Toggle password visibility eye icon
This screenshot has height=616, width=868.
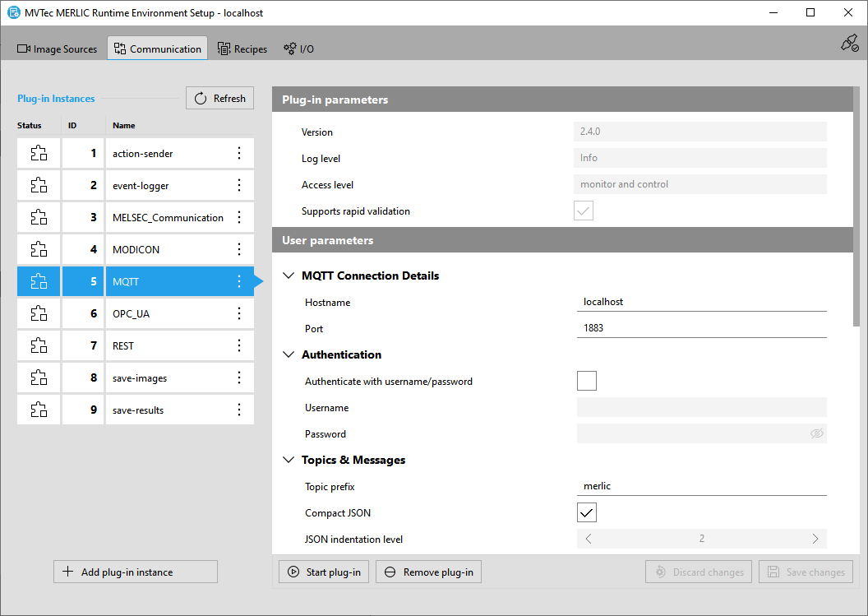point(816,433)
